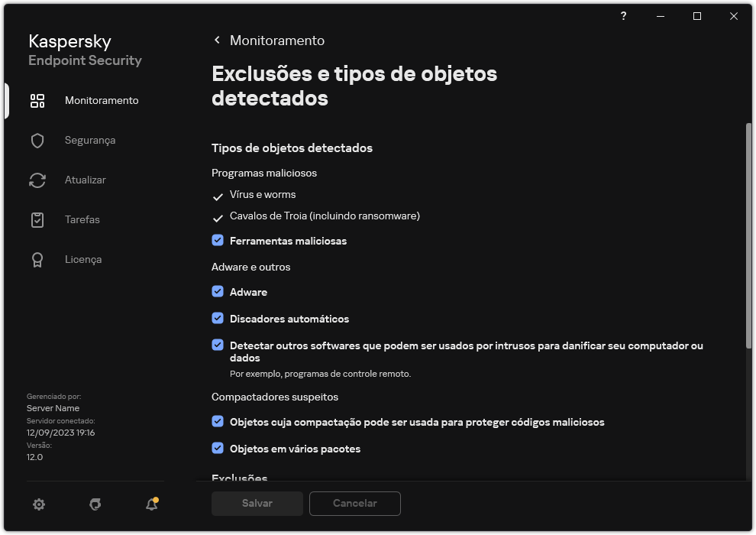Open application settings gear icon
The height and width of the screenshot is (535, 756).
38,504
